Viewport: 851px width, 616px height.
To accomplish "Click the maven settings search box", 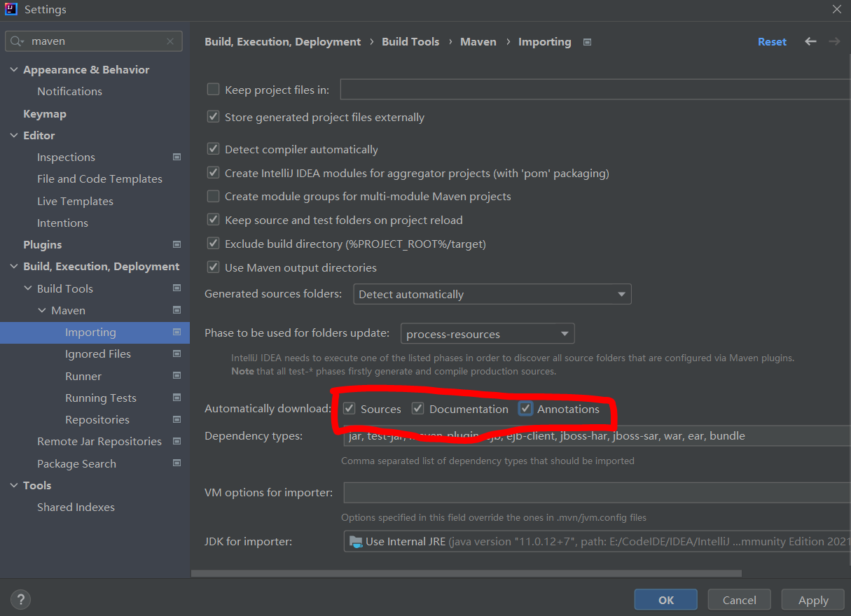I will (x=94, y=41).
